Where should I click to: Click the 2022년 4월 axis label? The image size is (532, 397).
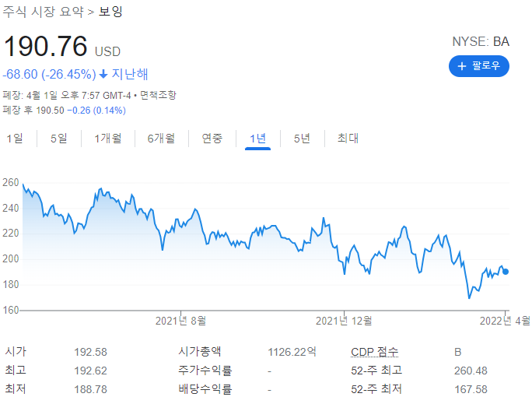[505, 321]
